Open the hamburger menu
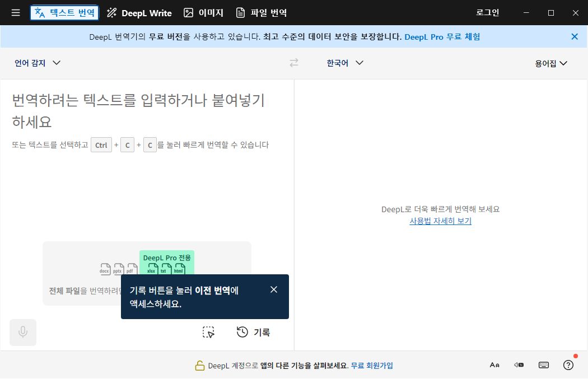This screenshot has width=588, height=379. (15, 13)
